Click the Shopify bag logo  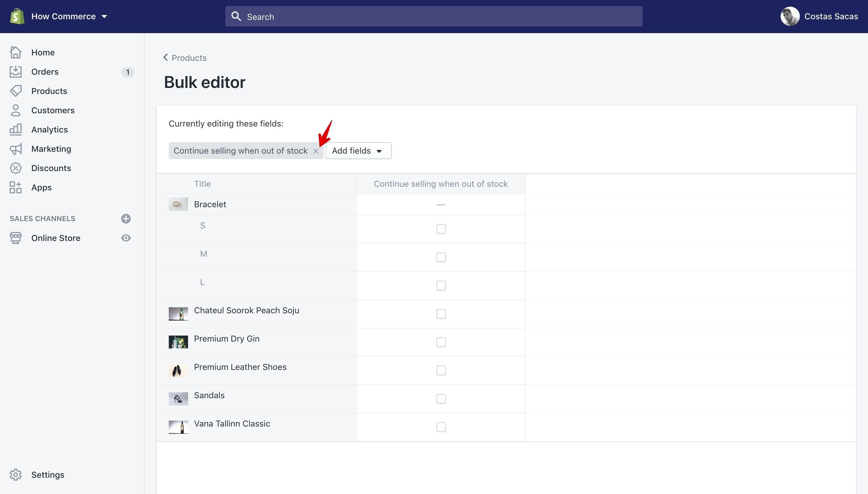pos(17,16)
